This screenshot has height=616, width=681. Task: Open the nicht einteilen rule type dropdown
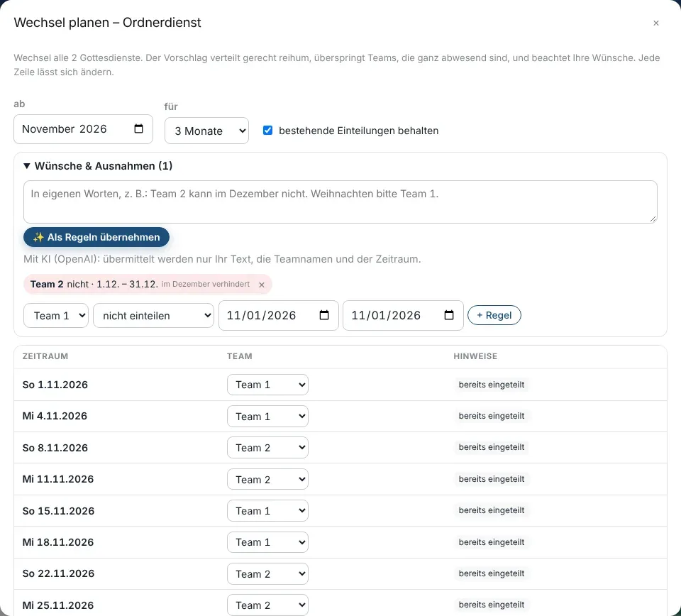pyautogui.click(x=153, y=315)
